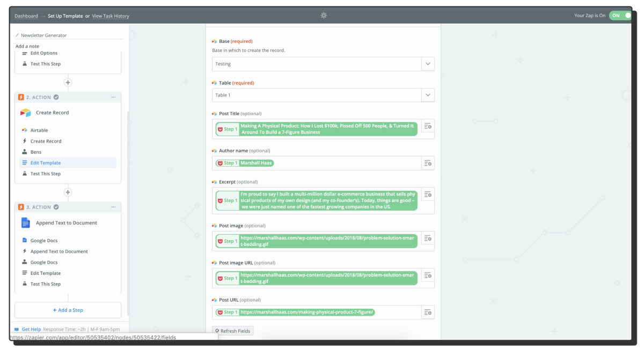Click the 2. ACTION step header icon
The image size is (644, 358).
click(x=21, y=98)
